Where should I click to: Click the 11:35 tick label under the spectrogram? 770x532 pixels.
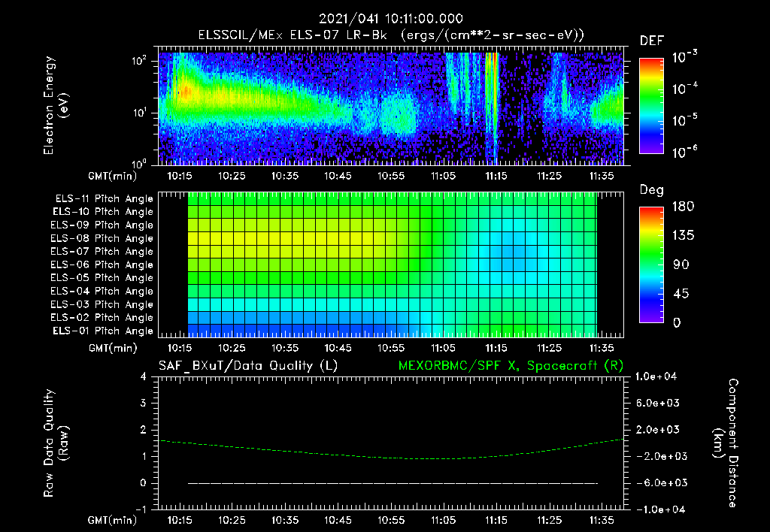pos(602,176)
